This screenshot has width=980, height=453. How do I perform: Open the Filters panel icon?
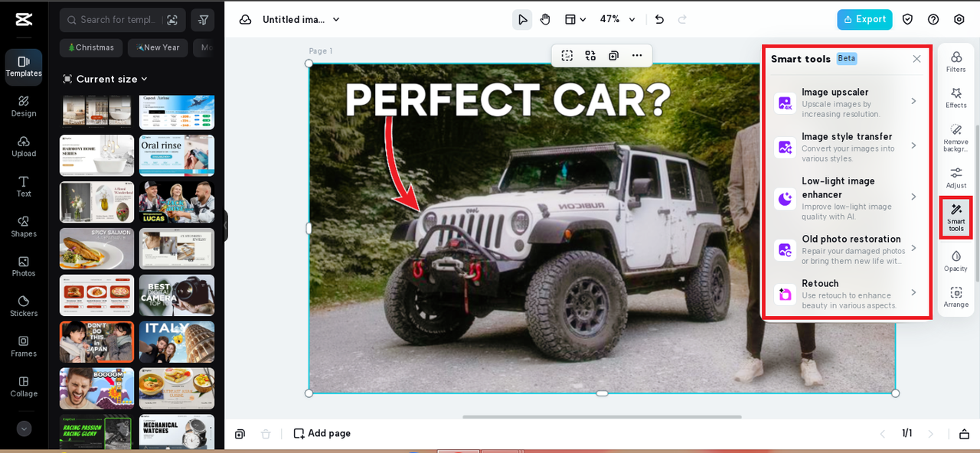coord(955,61)
